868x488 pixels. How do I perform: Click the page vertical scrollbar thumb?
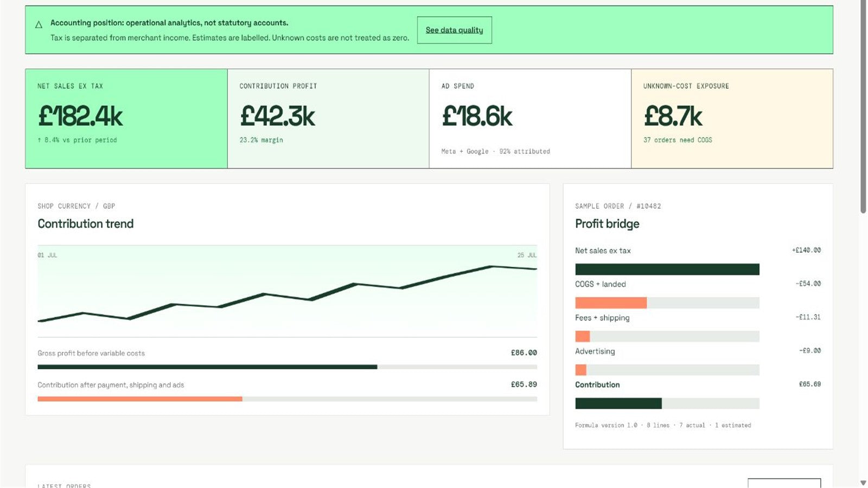click(x=863, y=107)
